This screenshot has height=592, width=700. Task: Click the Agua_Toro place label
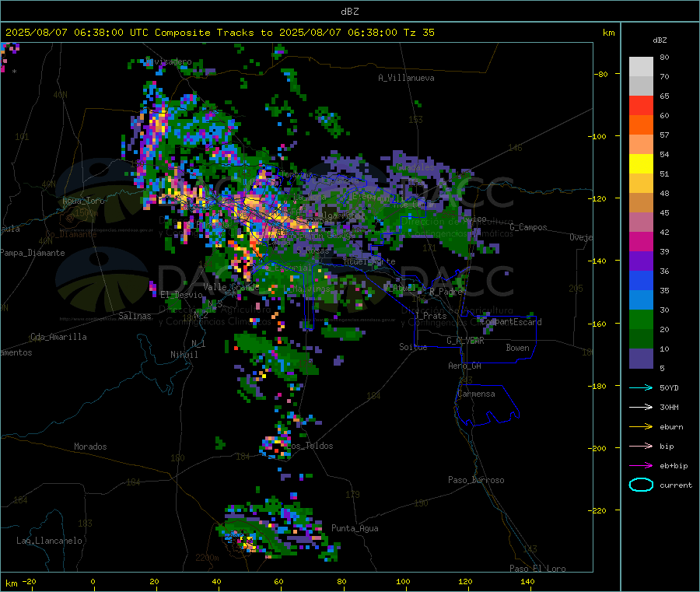point(83,201)
